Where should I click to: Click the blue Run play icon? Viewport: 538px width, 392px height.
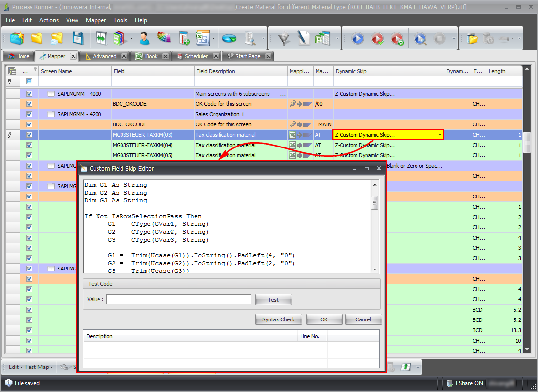point(358,38)
